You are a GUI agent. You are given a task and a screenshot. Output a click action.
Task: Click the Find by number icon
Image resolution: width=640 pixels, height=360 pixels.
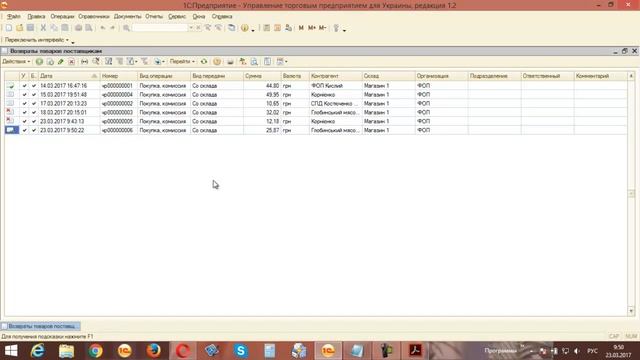pos(96,62)
